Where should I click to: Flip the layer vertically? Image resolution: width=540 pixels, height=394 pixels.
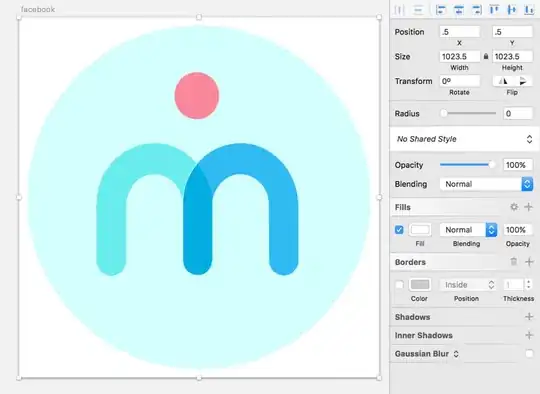pyautogui.click(x=522, y=81)
